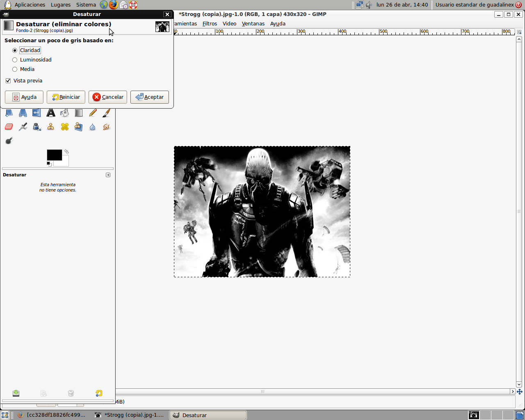Select the Eraser tool
The height and width of the screenshot is (420, 525).
point(9,127)
